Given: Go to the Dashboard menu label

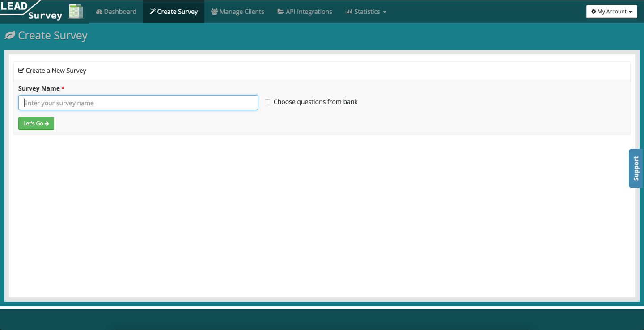Looking at the screenshot, I should click(120, 12).
